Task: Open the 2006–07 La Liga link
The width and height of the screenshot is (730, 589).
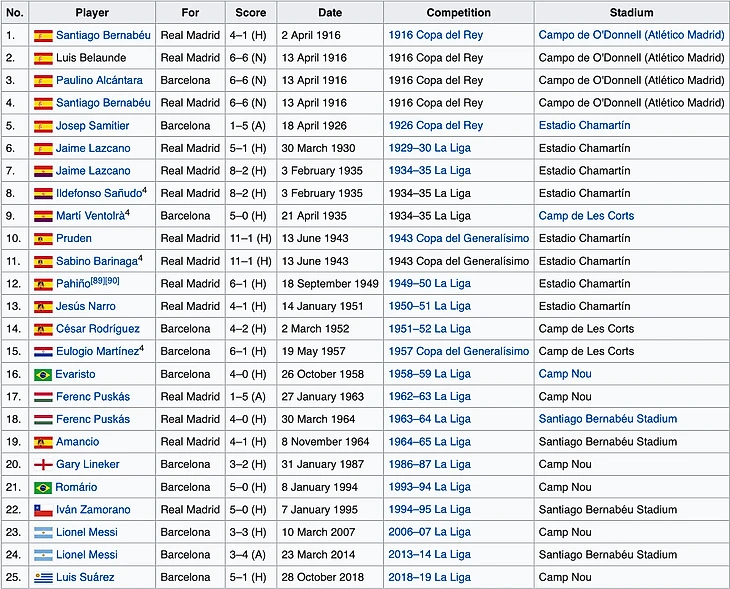Action: [430, 532]
